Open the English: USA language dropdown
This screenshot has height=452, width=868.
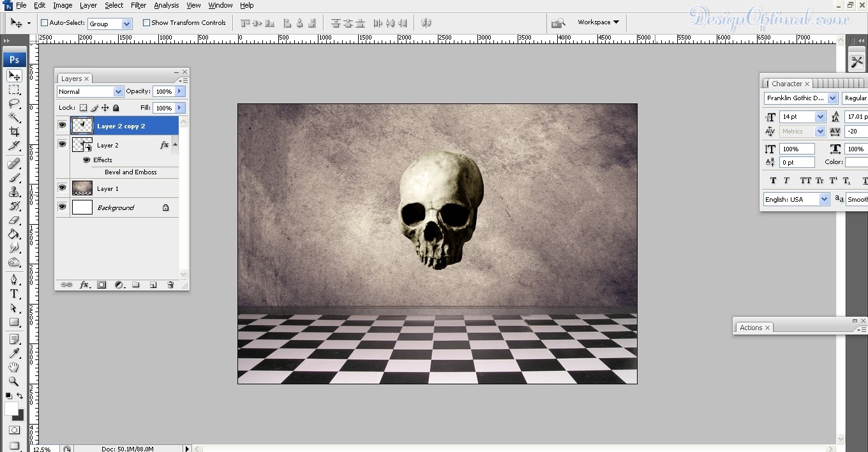(824, 199)
